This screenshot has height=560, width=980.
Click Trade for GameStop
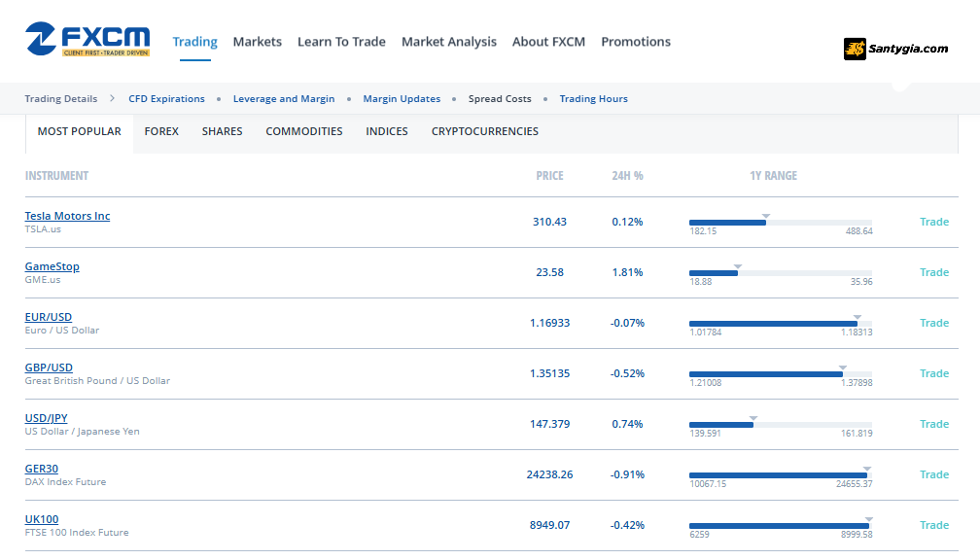click(934, 272)
